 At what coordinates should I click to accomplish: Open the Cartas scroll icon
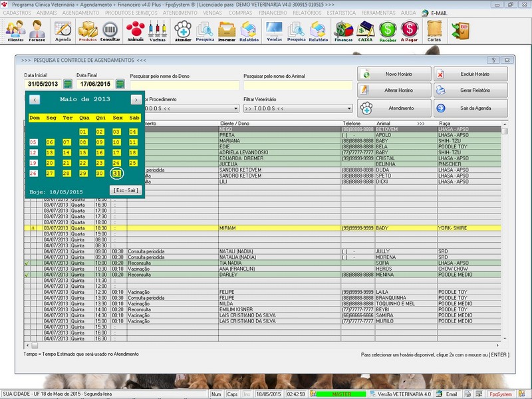click(434, 31)
